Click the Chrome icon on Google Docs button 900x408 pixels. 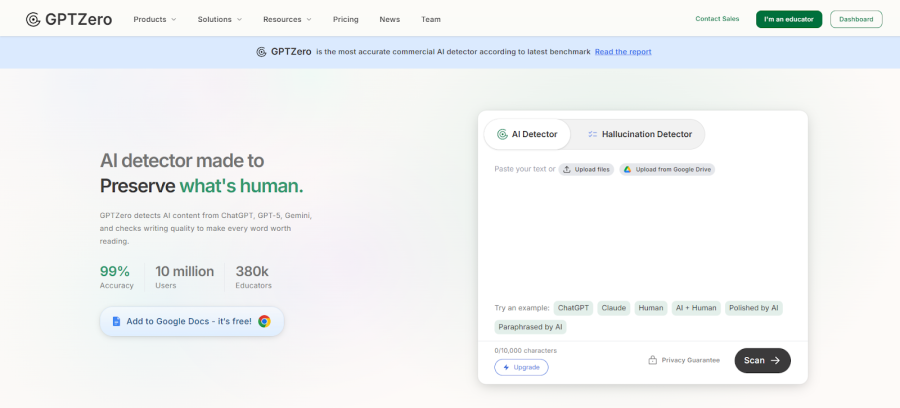(x=264, y=321)
